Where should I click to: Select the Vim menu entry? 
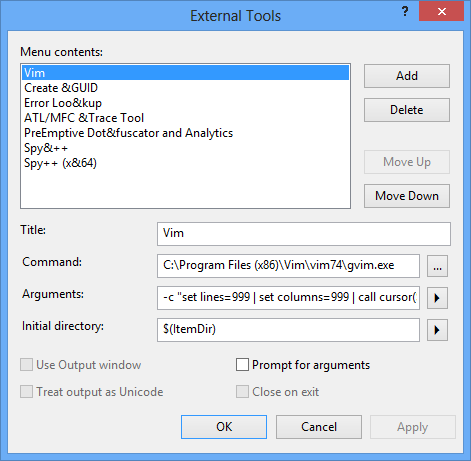[x=185, y=73]
